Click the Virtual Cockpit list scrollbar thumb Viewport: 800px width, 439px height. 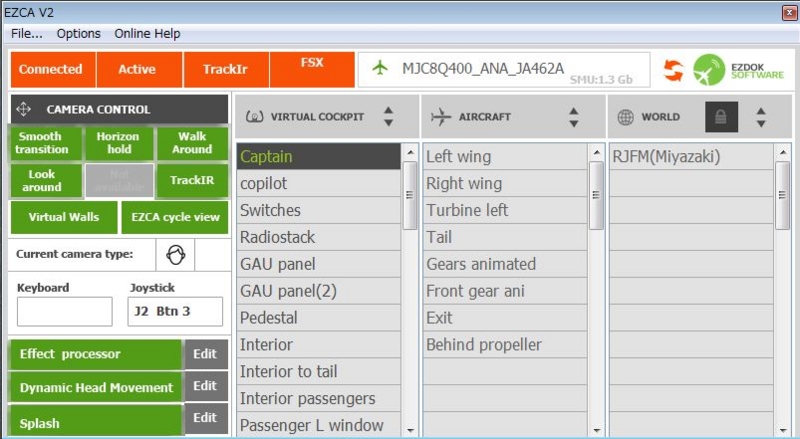(x=410, y=196)
